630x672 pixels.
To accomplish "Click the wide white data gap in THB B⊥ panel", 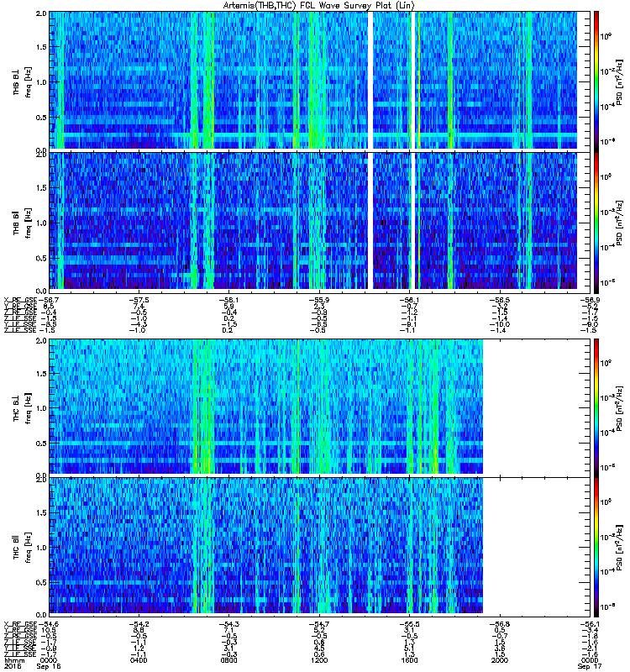I will pyautogui.click(x=370, y=81).
